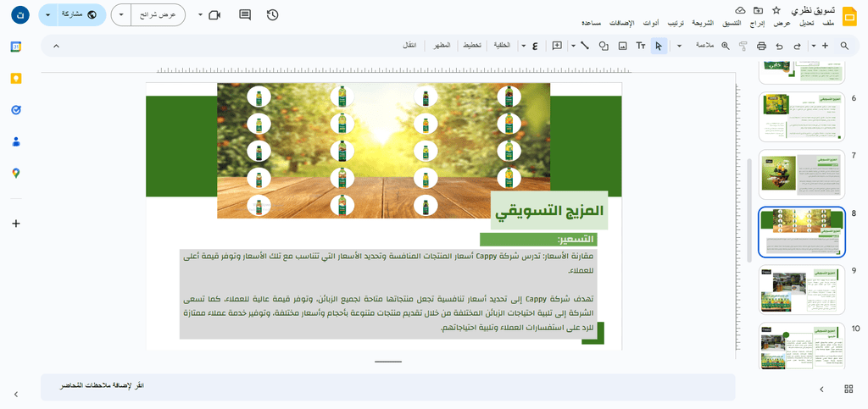Open the ملف menu

[828, 24]
